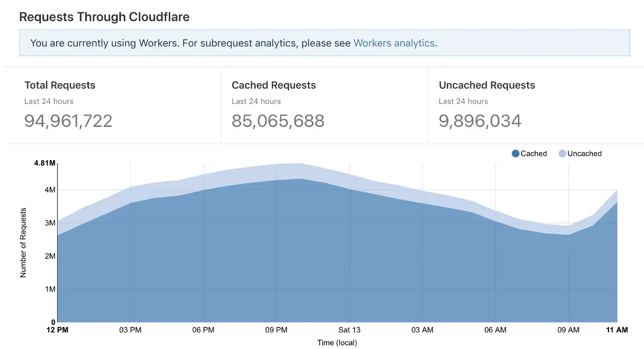The width and height of the screenshot is (644, 349).
Task: Click the 12 PM axis label
Action: pos(58,330)
